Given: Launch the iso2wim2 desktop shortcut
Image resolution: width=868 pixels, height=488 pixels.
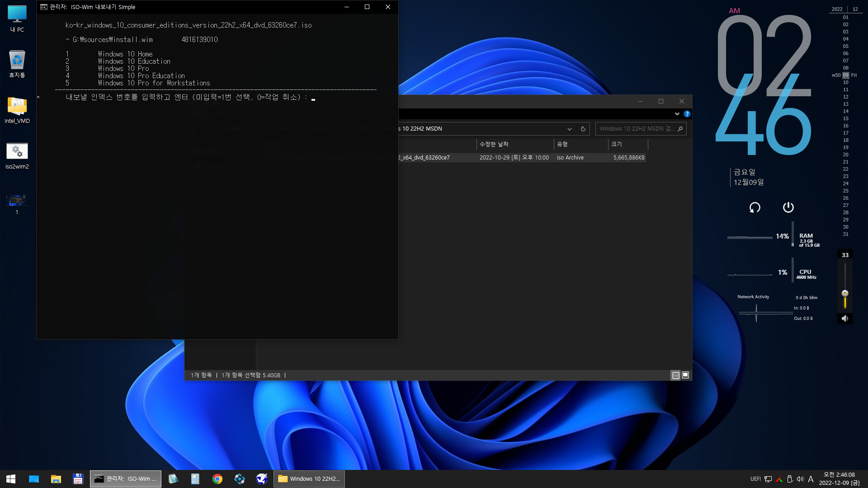Looking at the screenshot, I should [x=17, y=155].
